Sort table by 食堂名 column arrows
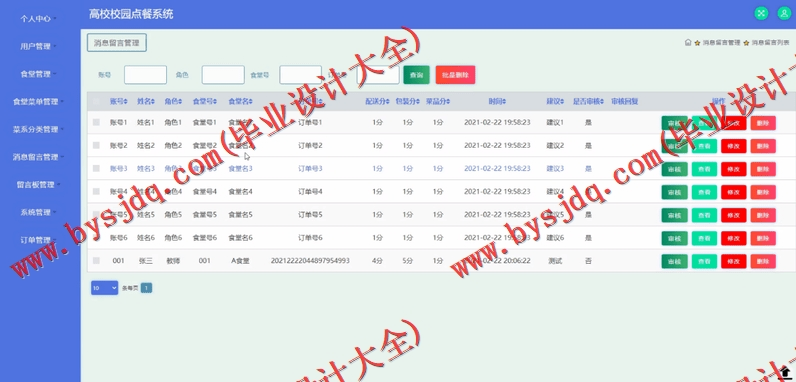Viewport: 796px width, 382px height. tap(250, 102)
